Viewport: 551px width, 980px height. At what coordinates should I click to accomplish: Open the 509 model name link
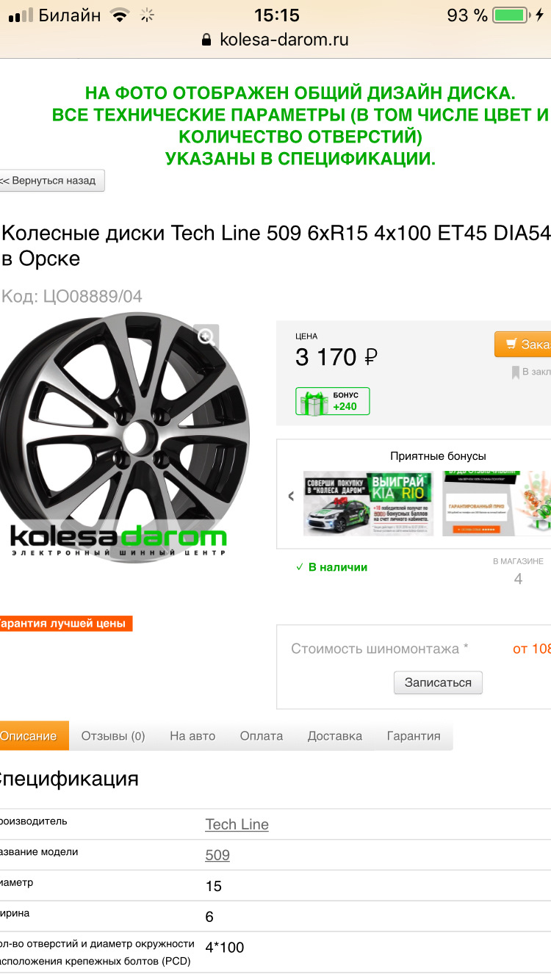[217, 855]
